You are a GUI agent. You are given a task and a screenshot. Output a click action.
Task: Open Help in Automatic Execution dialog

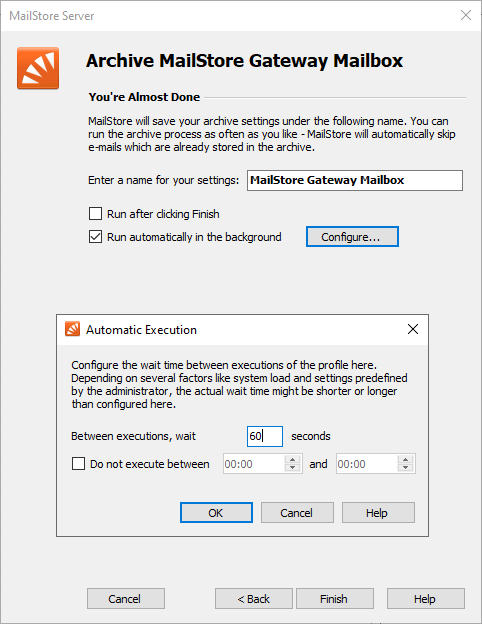[378, 513]
